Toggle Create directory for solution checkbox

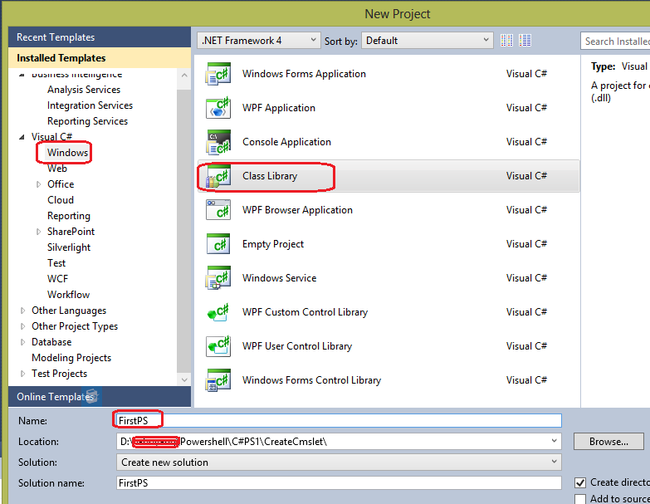pyautogui.click(x=580, y=482)
